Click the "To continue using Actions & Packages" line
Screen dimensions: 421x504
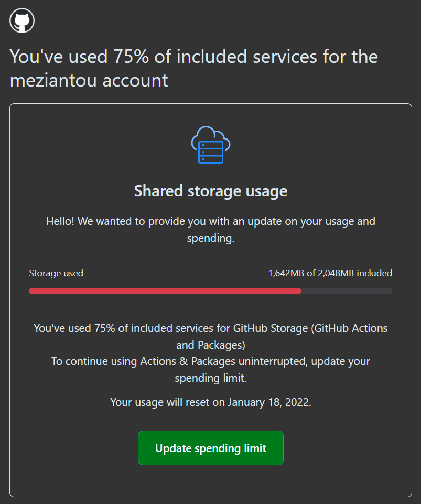click(x=211, y=362)
